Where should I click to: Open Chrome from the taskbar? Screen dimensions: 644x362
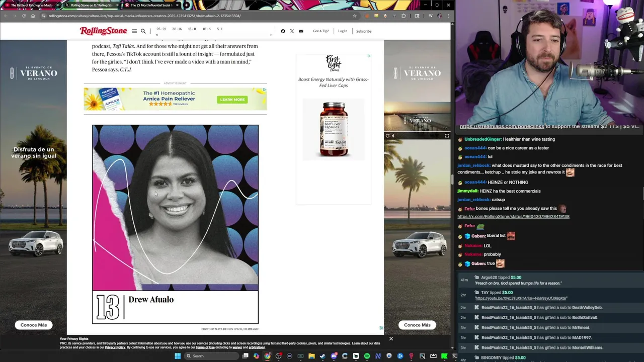click(267, 356)
